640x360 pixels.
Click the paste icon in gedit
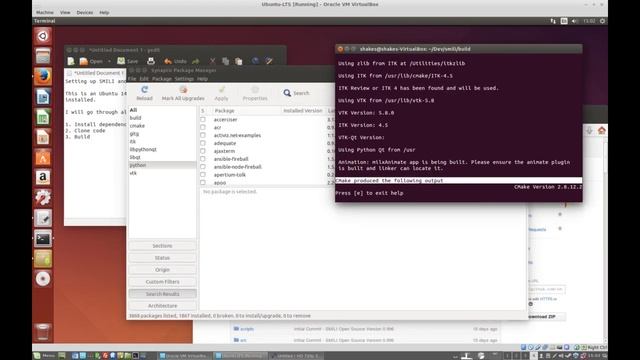tap(239, 61)
